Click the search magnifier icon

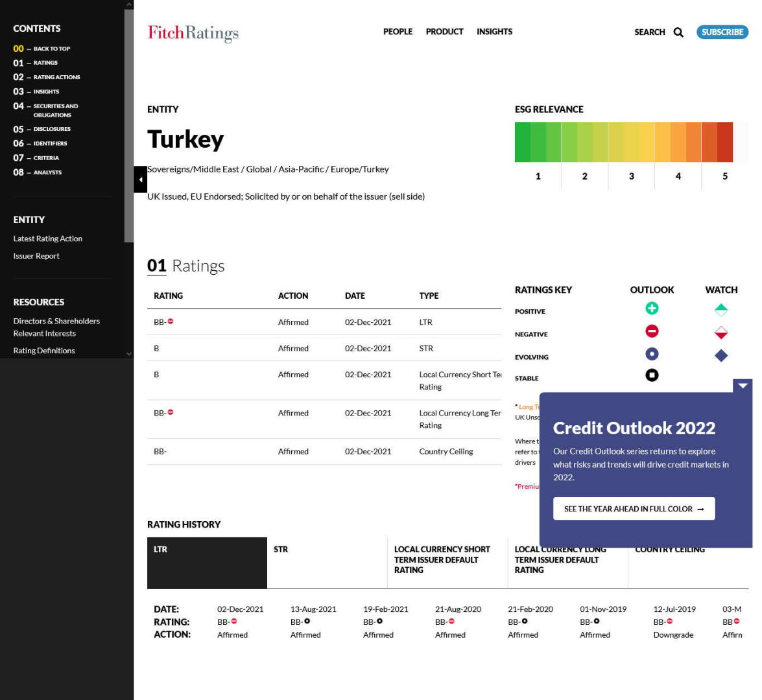click(678, 32)
